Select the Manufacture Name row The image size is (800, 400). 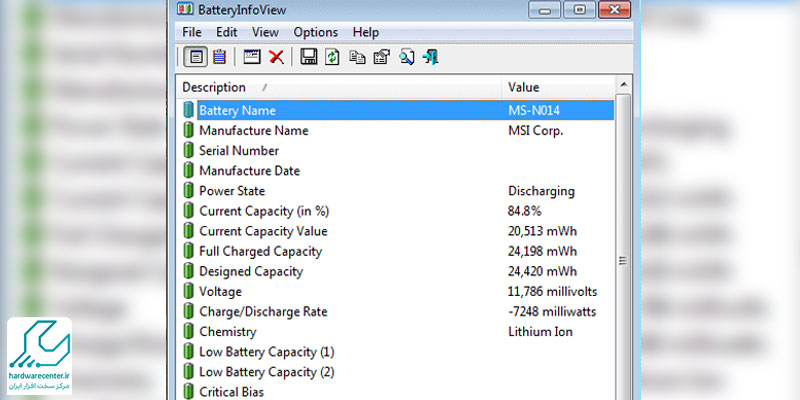coord(396,130)
